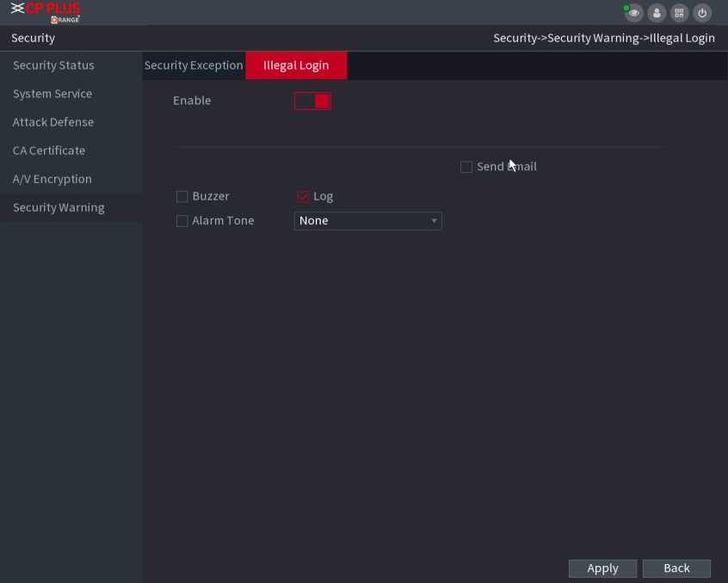
Task: Open the user account icon
Action: pos(657,13)
